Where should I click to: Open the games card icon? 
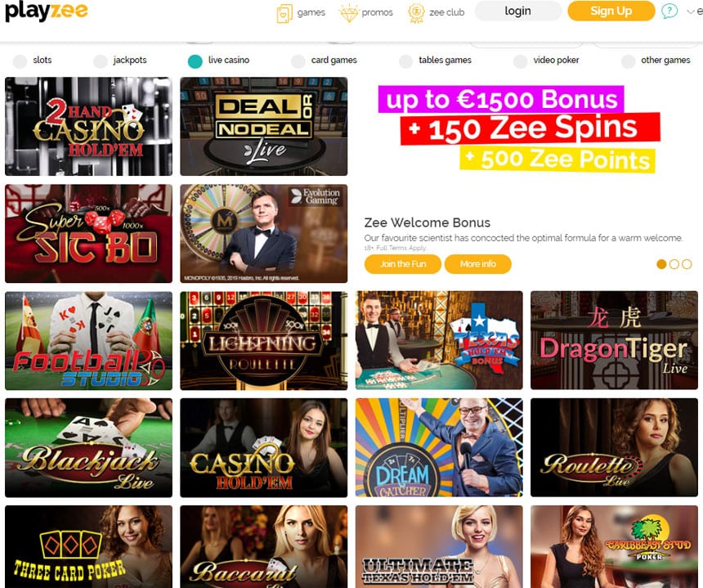(x=284, y=13)
